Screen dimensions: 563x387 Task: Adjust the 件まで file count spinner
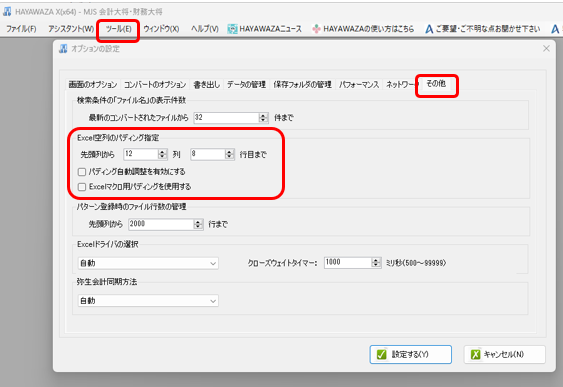264,117
